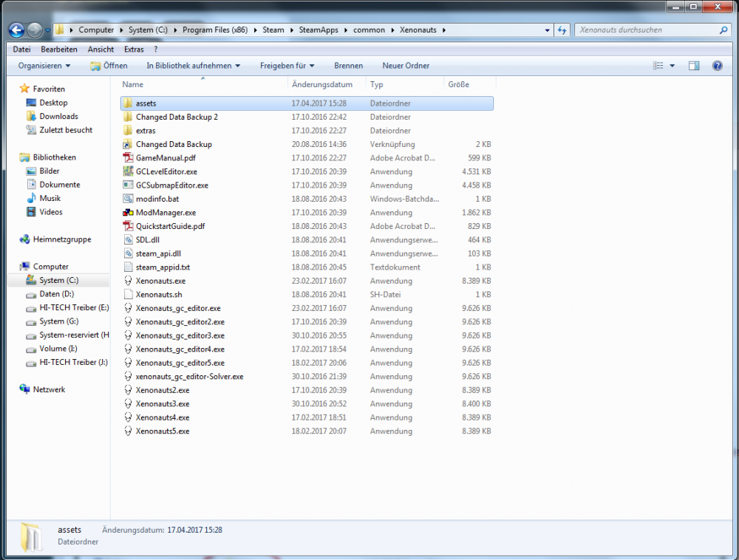
Task: Click the GCSubmapEditor.exe icon
Action: [x=128, y=185]
